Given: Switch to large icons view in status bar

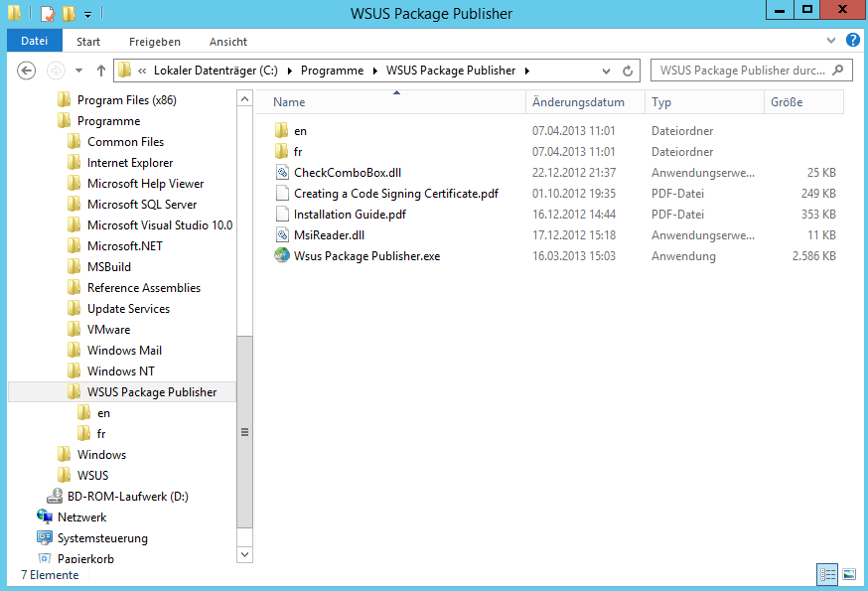Looking at the screenshot, I should pyautogui.click(x=849, y=574).
